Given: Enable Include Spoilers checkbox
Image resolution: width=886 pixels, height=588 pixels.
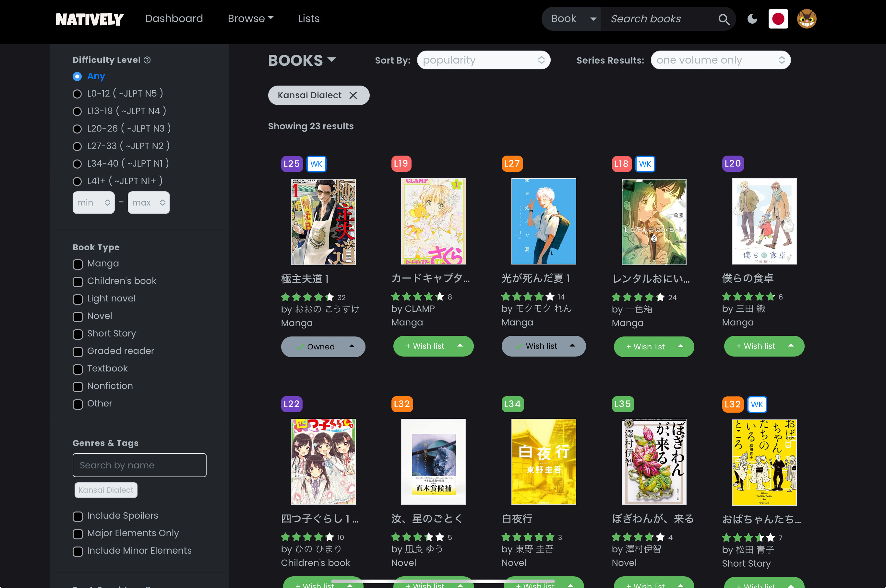Looking at the screenshot, I should point(78,516).
